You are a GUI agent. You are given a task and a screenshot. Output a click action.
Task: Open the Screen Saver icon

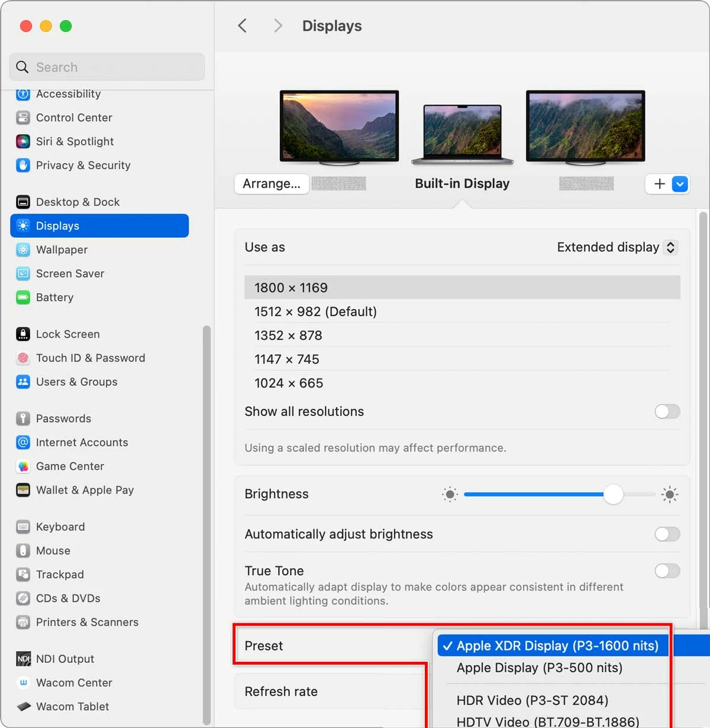(23, 273)
